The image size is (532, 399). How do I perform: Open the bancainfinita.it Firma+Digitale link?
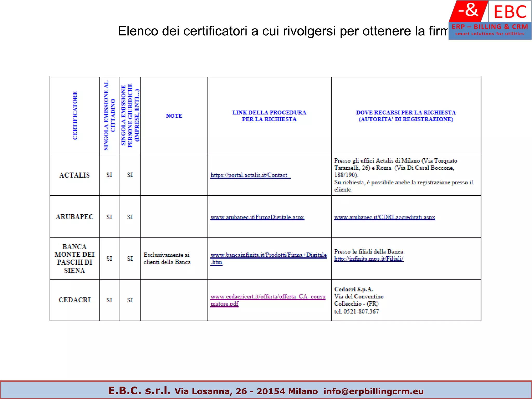pyautogui.click(x=268, y=258)
